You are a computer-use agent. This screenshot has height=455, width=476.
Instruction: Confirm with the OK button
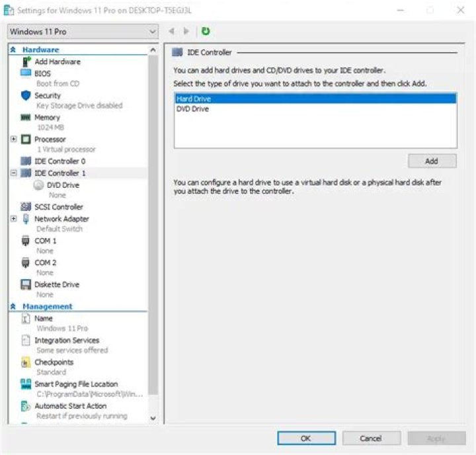point(306,438)
